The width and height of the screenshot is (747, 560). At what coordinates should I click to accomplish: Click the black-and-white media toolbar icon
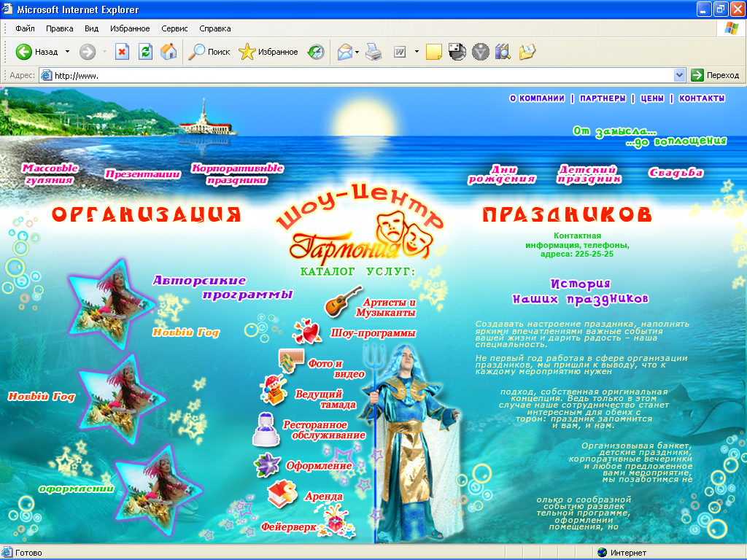(457, 52)
